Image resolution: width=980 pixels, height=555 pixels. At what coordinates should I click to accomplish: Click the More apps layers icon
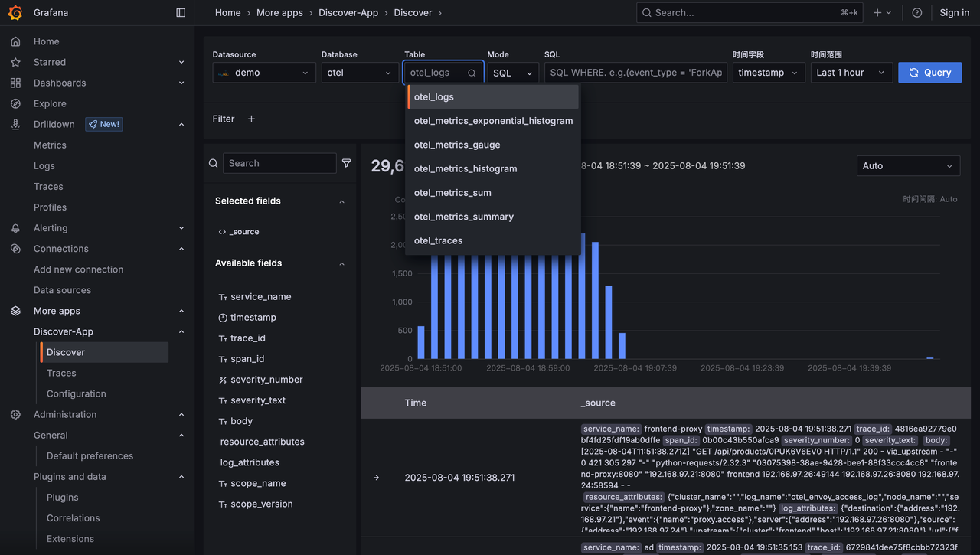click(15, 311)
